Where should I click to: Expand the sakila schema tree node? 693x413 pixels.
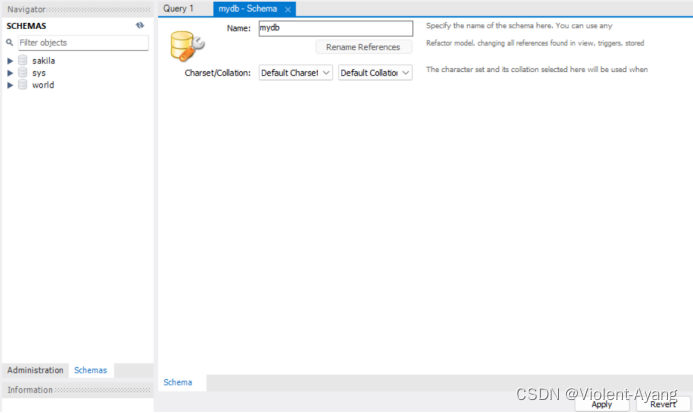10,61
